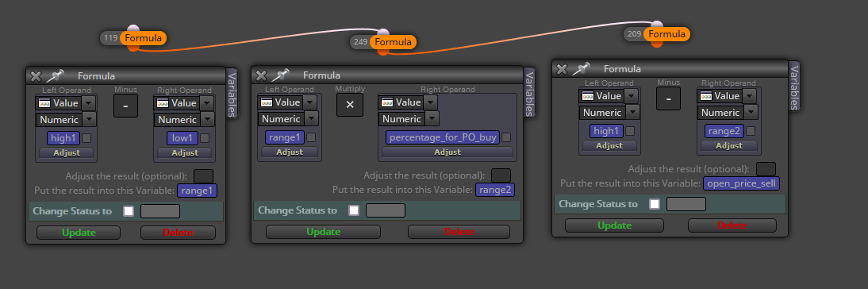Click Adjust under range2 operand

pos(729,145)
